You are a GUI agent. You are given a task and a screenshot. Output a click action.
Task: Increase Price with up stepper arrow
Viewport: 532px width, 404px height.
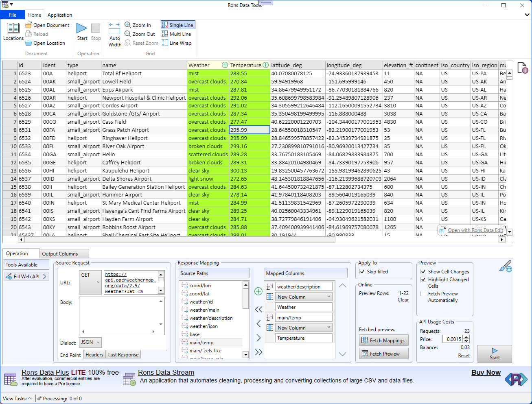click(x=466, y=337)
